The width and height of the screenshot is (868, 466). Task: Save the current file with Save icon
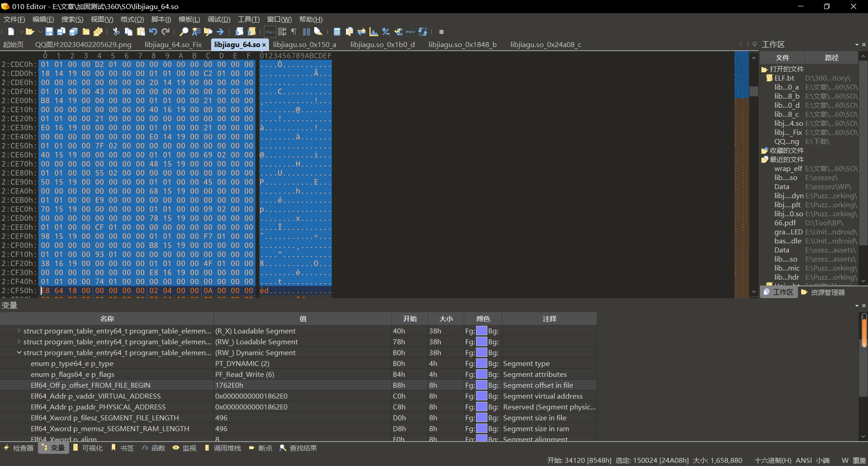click(49, 32)
